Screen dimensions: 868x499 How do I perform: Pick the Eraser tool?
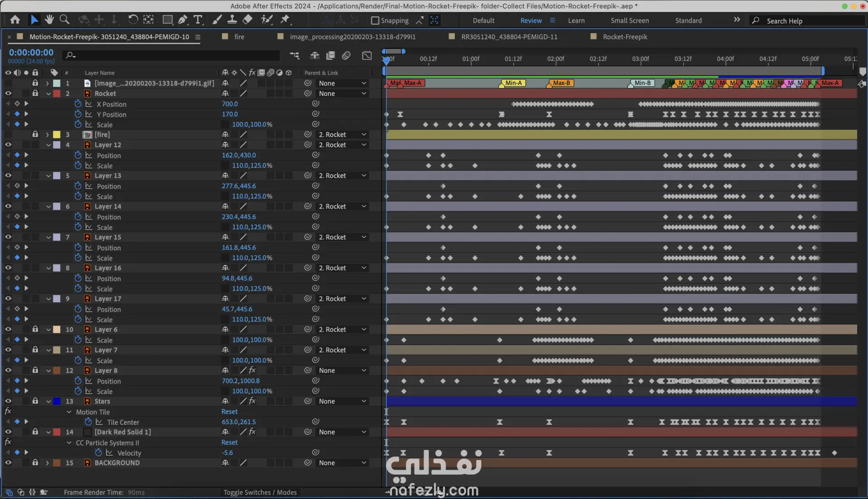pyautogui.click(x=247, y=19)
